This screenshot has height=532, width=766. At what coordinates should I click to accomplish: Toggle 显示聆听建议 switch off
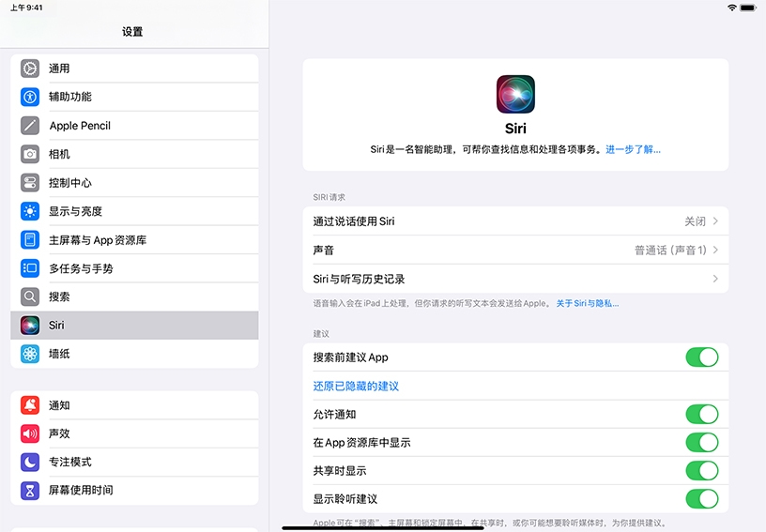pyautogui.click(x=701, y=498)
